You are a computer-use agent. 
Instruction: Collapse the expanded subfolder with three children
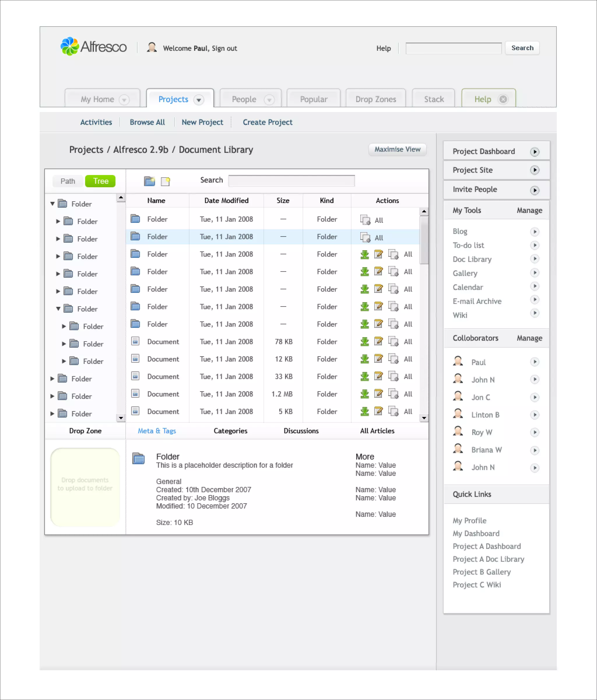point(58,309)
